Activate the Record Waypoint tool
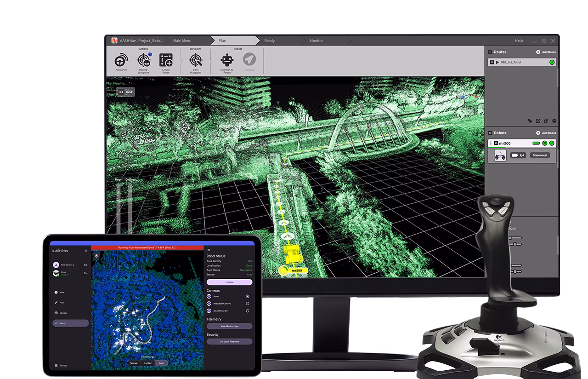Viewport: 588px width, 379px height. coord(143,60)
